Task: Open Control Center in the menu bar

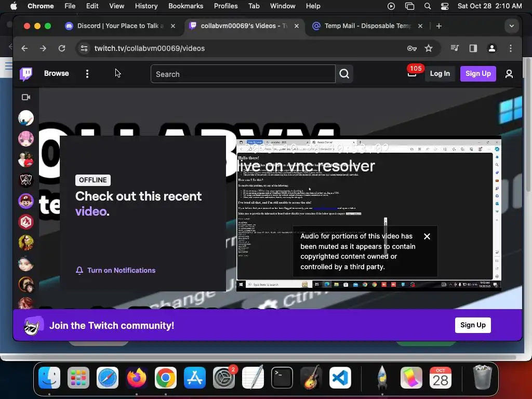Action: [445, 6]
